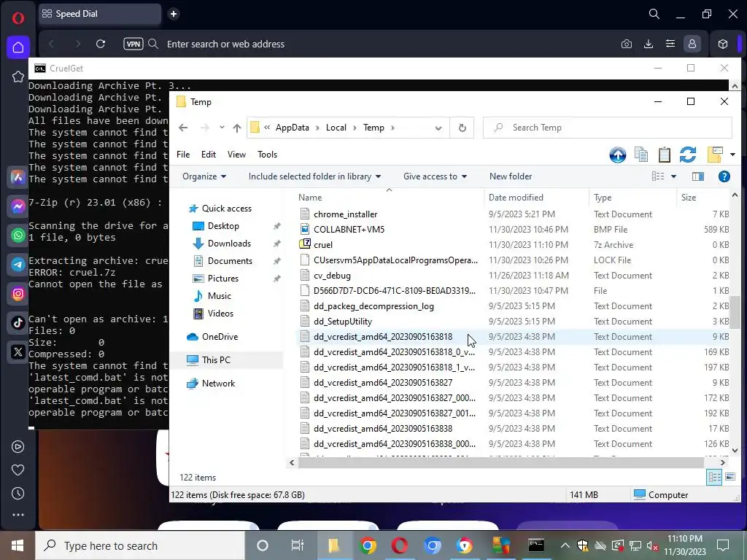Image resolution: width=747 pixels, height=560 pixels.
Task: Open Explorer help question mark
Action: click(724, 176)
